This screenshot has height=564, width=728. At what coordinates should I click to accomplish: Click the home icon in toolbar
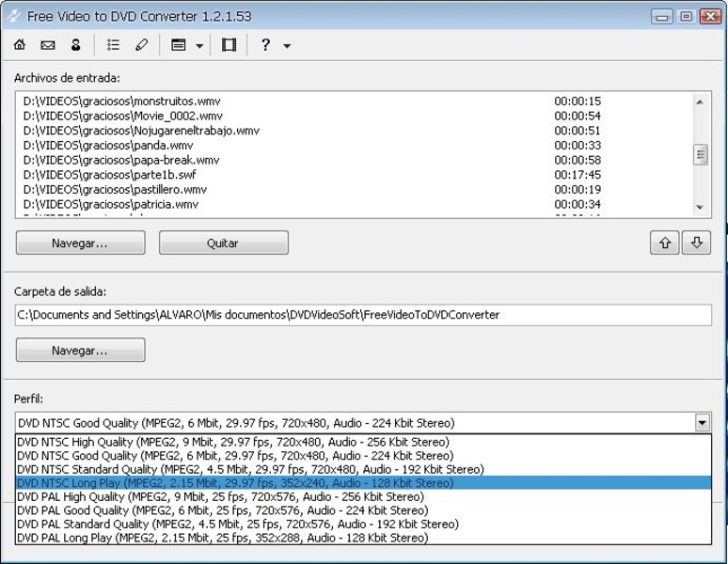[20, 45]
